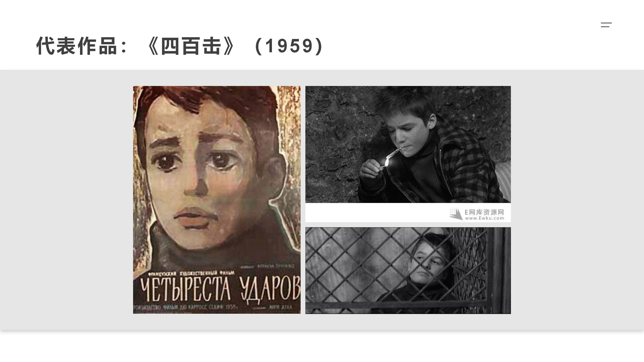Select the boy behind wire fence photo
Viewport: 644px width, 362px height.
[x=408, y=270]
